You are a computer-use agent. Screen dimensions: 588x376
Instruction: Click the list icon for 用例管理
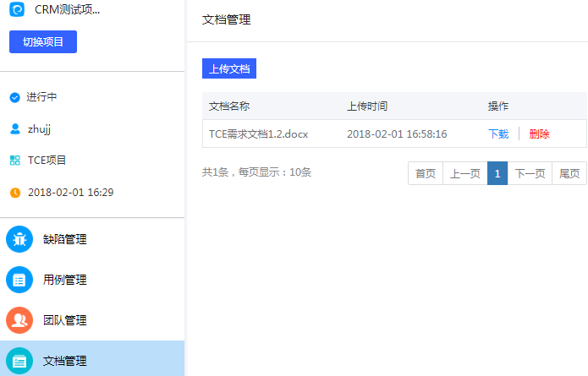pyautogui.click(x=19, y=280)
